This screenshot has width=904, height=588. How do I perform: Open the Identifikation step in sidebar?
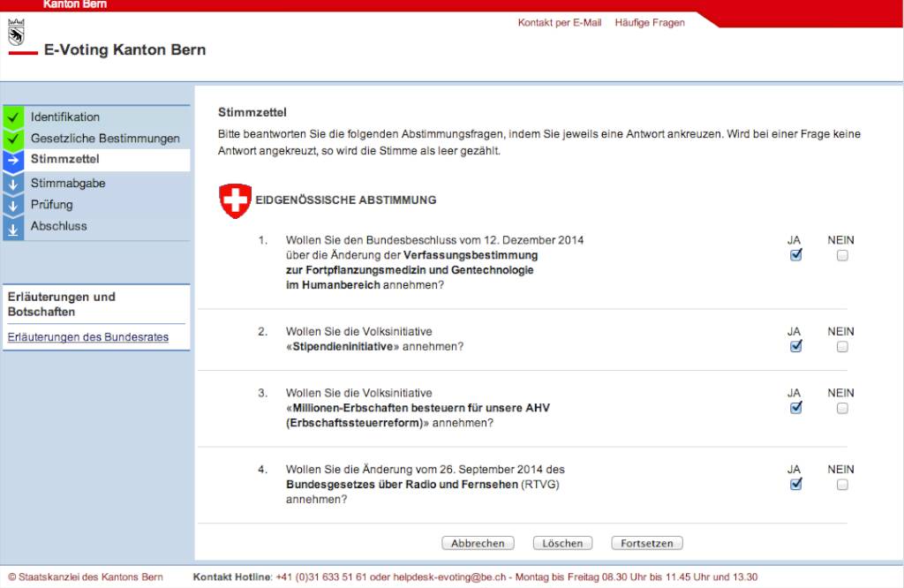[x=65, y=117]
